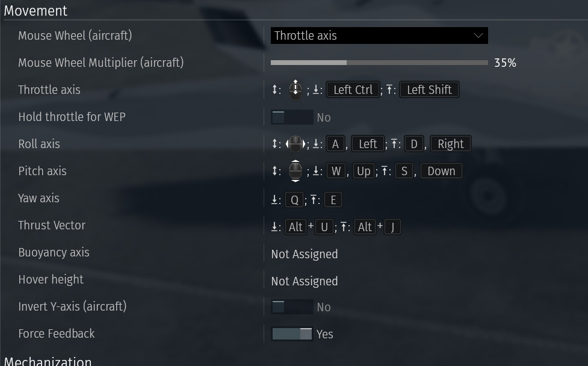The image size is (588, 366).
Task: Click mouse wheel icon on Throttle axis
Action: (296, 90)
